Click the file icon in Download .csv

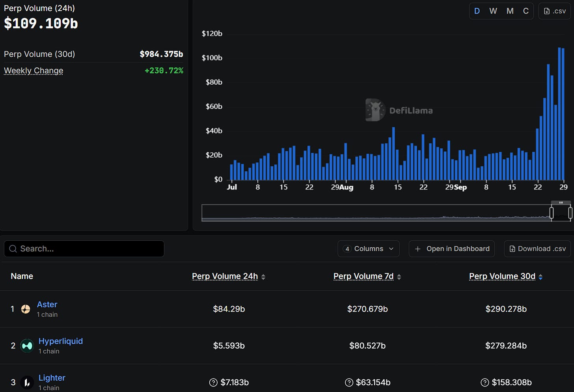pyautogui.click(x=512, y=249)
